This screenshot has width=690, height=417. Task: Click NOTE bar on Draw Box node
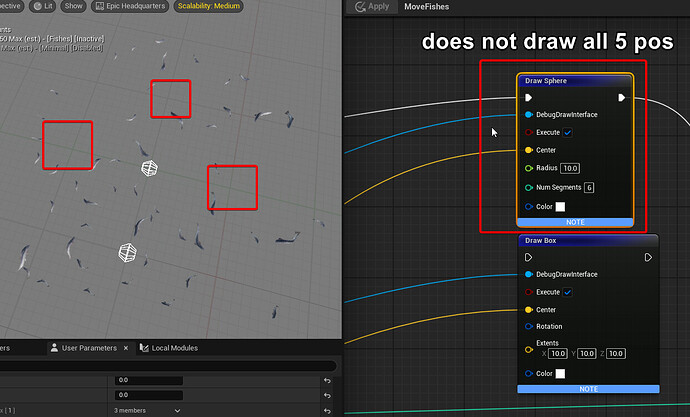[x=588, y=389]
